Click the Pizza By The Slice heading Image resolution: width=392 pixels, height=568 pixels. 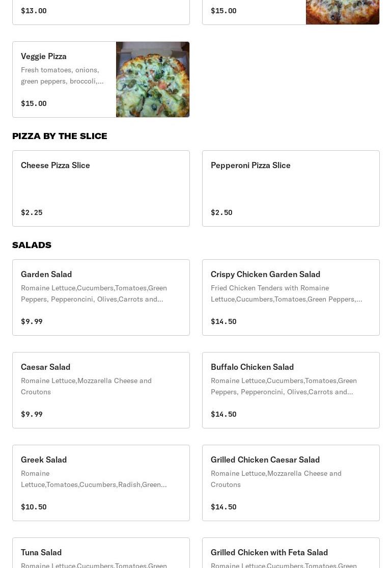point(60,136)
